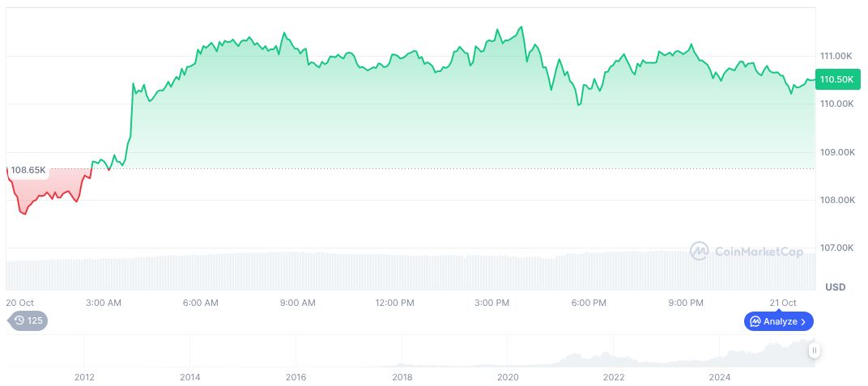Click the range navigator handle at right end
Screen dimensions: 868x386
[814, 350]
